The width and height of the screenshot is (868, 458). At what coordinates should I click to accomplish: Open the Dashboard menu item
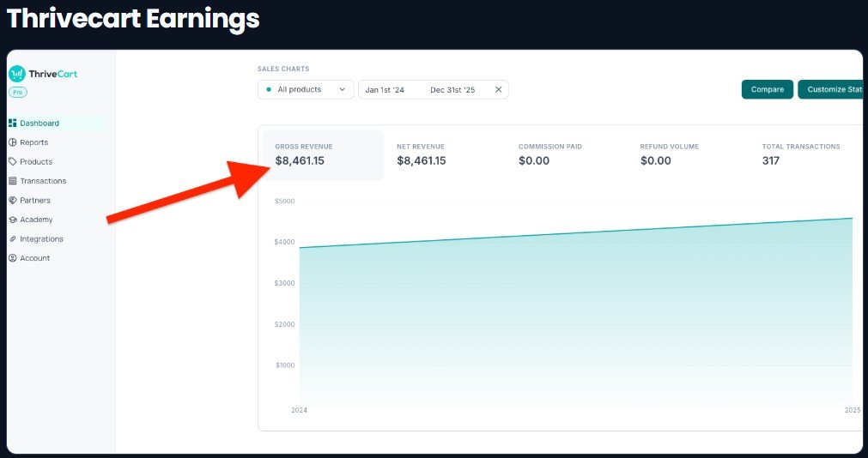pyautogui.click(x=57, y=123)
